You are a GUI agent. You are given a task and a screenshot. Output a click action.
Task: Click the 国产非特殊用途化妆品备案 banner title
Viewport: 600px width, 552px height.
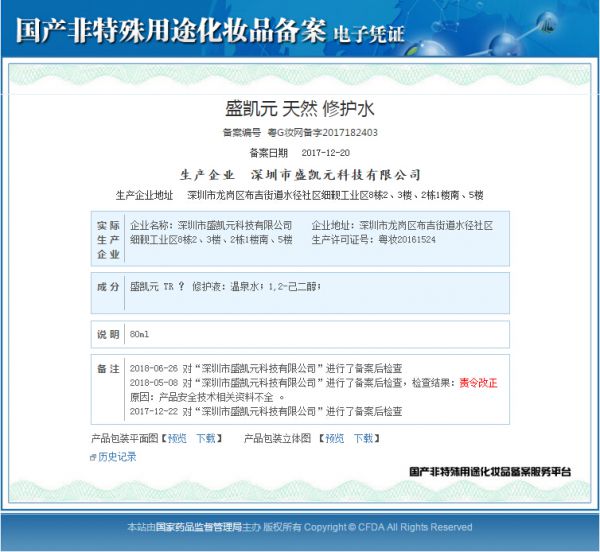171,30
